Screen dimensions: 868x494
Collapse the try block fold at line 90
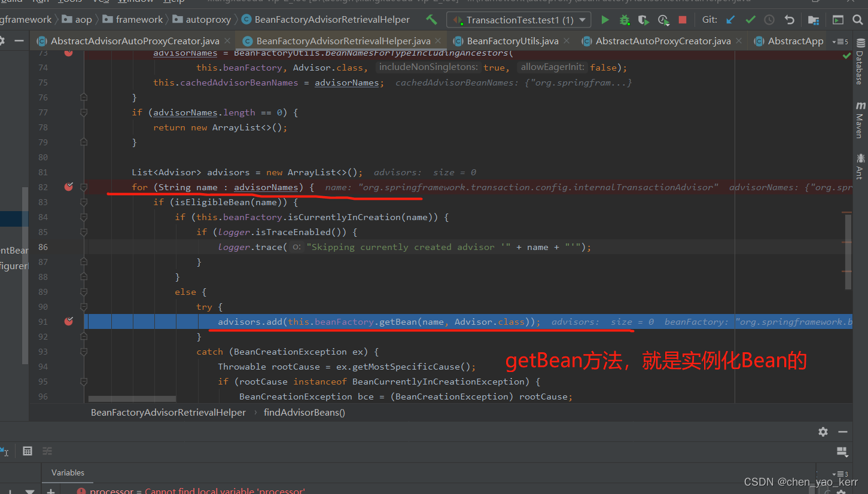[x=84, y=307]
